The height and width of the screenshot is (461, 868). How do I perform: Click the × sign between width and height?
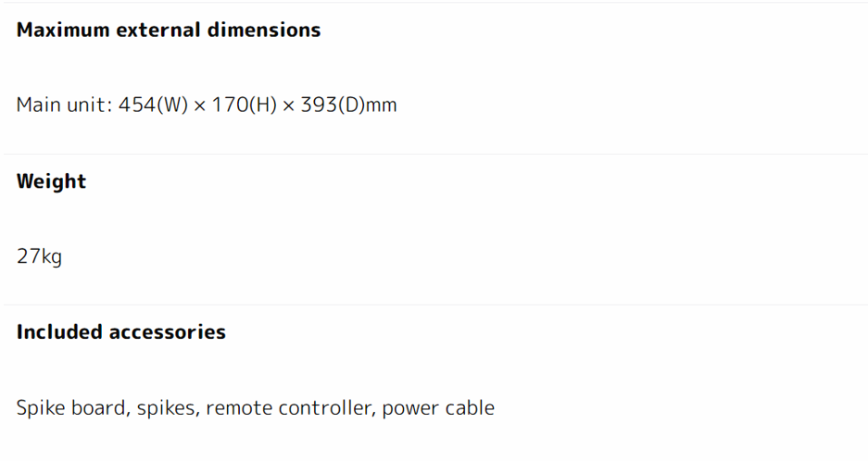(x=200, y=106)
